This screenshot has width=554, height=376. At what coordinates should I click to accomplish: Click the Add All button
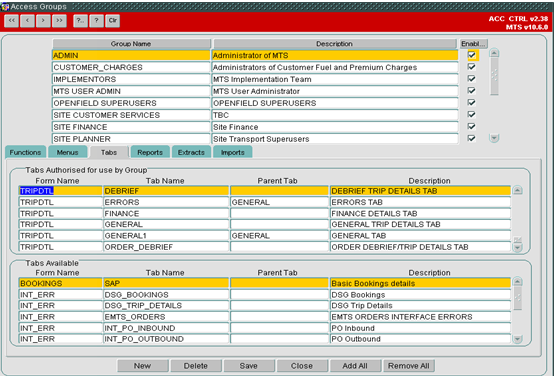point(355,366)
